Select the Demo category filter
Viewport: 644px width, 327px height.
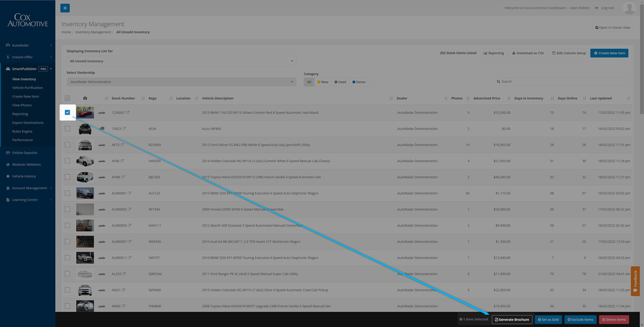coord(358,82)
